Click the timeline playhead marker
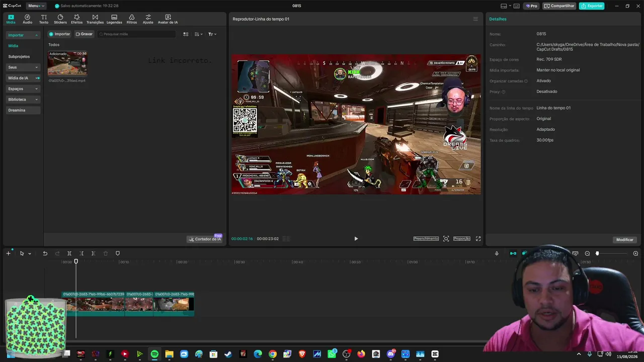Image resolution: width=644 pixels, height=362 pixels. point(76,261)
